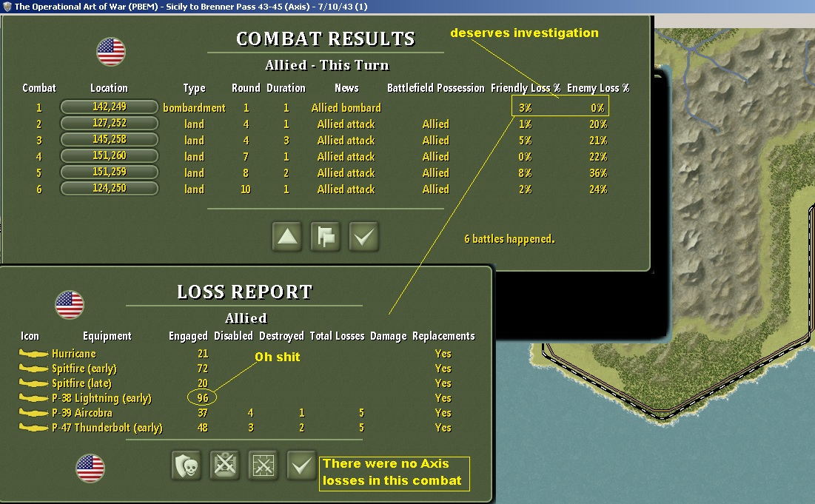Click the 24% enemy loss for combat 6
This screenshot has width=815, height=504.
click(x=598, y=189)
